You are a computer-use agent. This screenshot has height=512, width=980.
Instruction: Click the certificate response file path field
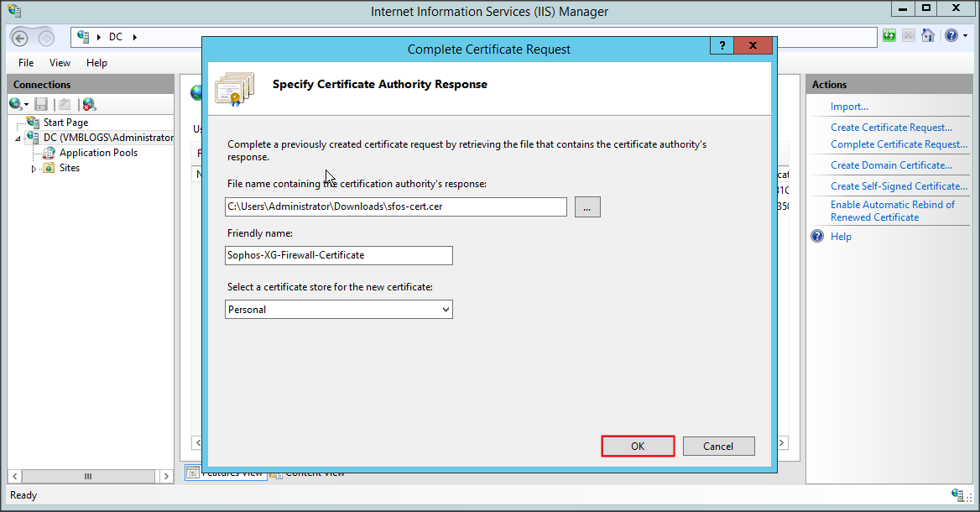tap(396, 206)
